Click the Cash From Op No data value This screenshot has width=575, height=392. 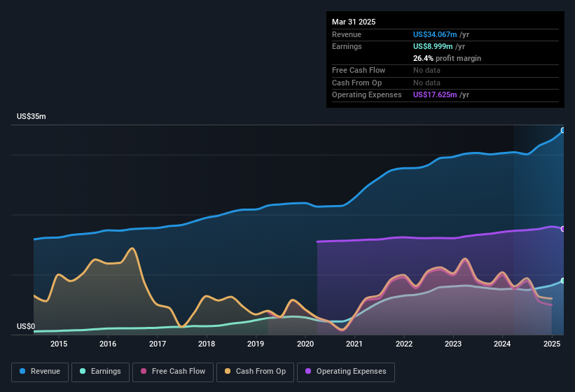point(427,83)
